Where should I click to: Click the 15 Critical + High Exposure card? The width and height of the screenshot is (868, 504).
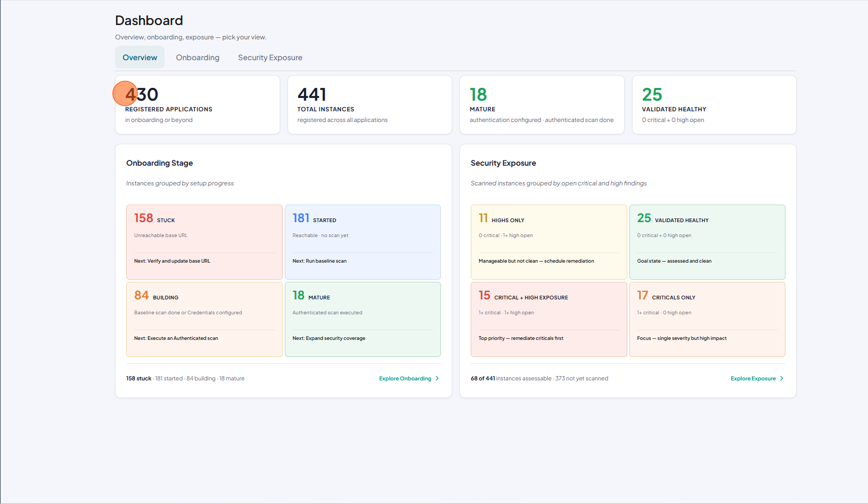pyautogui.click(x=549, y=319)
